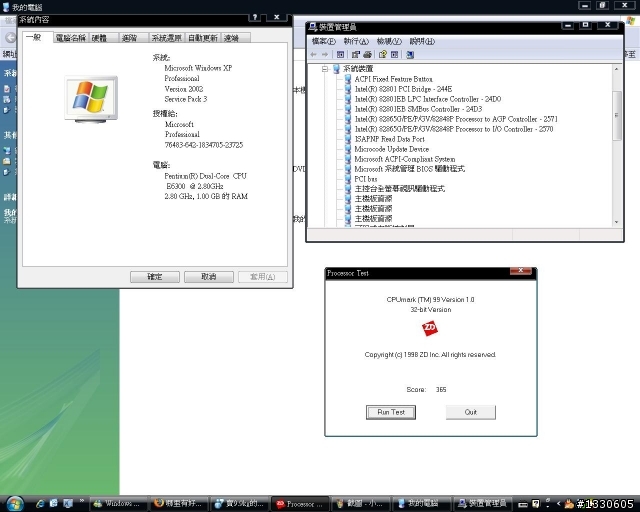Launch Internet Explorer from quick launch
This screenshot has width=640, height=512.
[40, 504]
